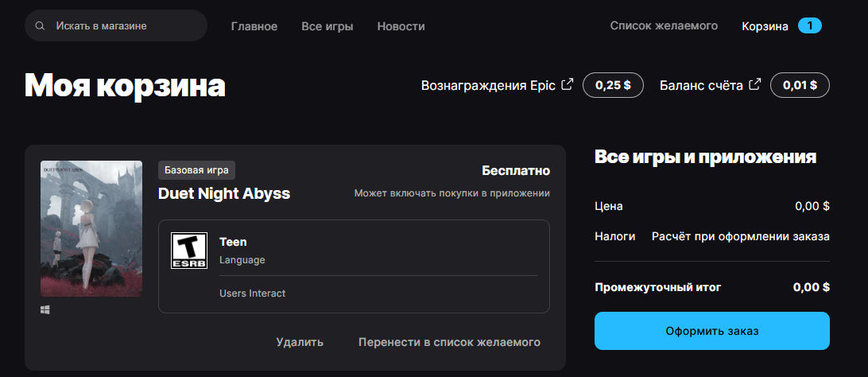
Task: Open Баланс счёта account balance link
Action: [701, 85]
